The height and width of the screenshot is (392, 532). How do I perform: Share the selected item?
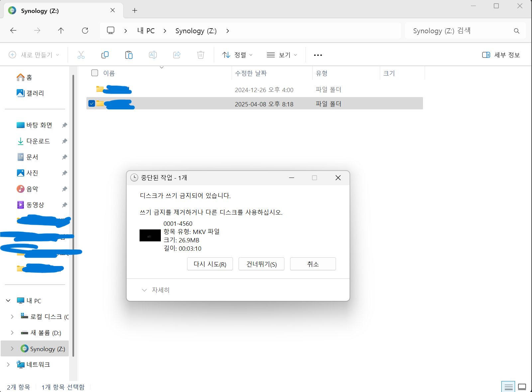(x=177, y=55)
